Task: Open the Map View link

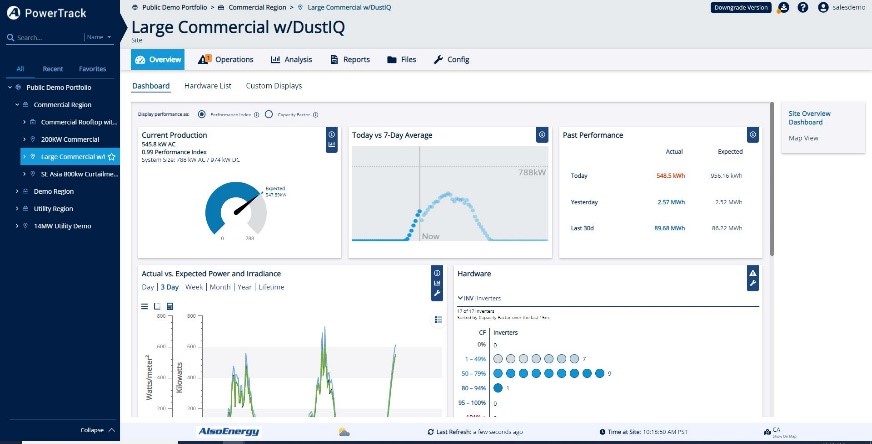Action: pyautogui.click(x=803, y=138)
